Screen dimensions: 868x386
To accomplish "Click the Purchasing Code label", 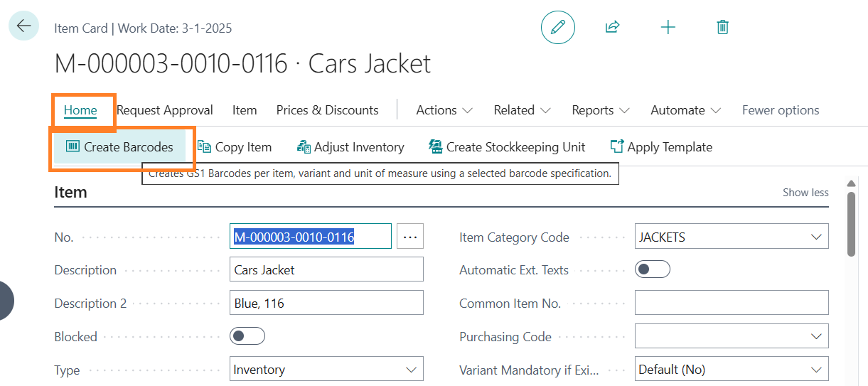I will pyautogui.click(x=505, y=336).
